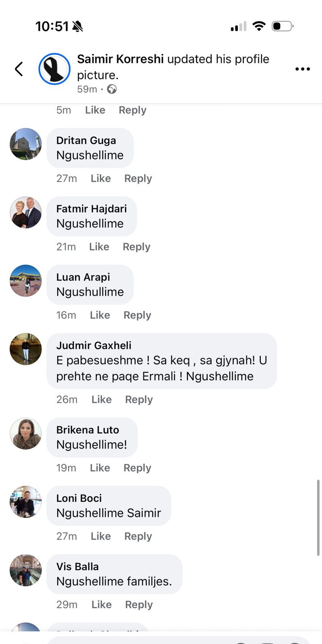Open Luan Arapi's name link
Screen dimensions: 322x644
83,277
